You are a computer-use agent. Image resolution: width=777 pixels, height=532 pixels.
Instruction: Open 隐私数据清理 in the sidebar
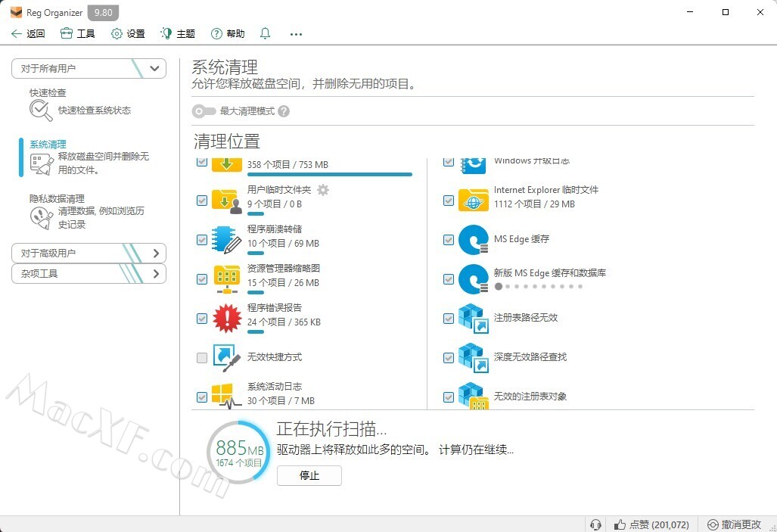(x=87, y=212)
